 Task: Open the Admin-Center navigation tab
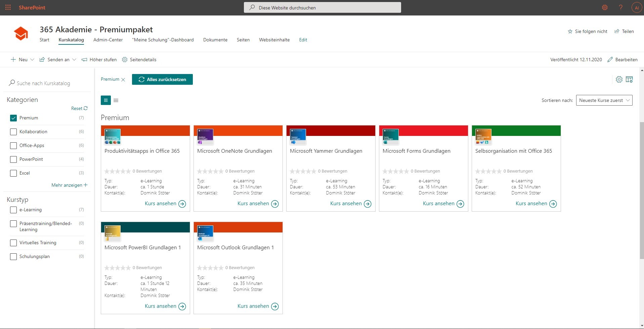coord(108,40)
